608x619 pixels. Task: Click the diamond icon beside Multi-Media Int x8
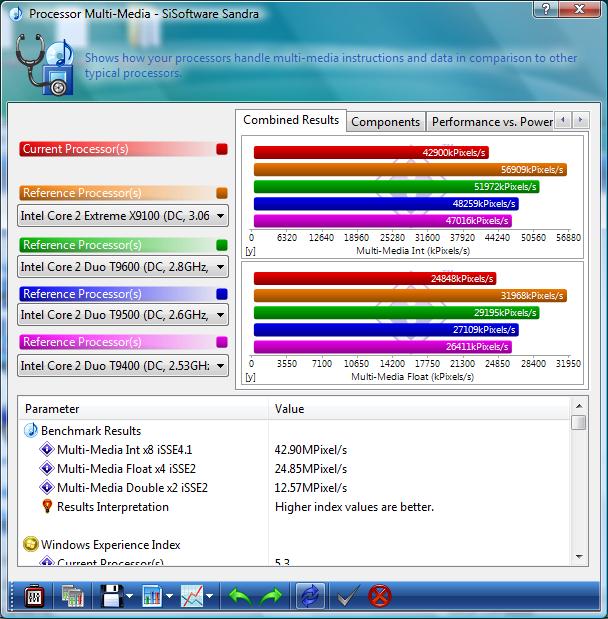click(x=47, y=449)
